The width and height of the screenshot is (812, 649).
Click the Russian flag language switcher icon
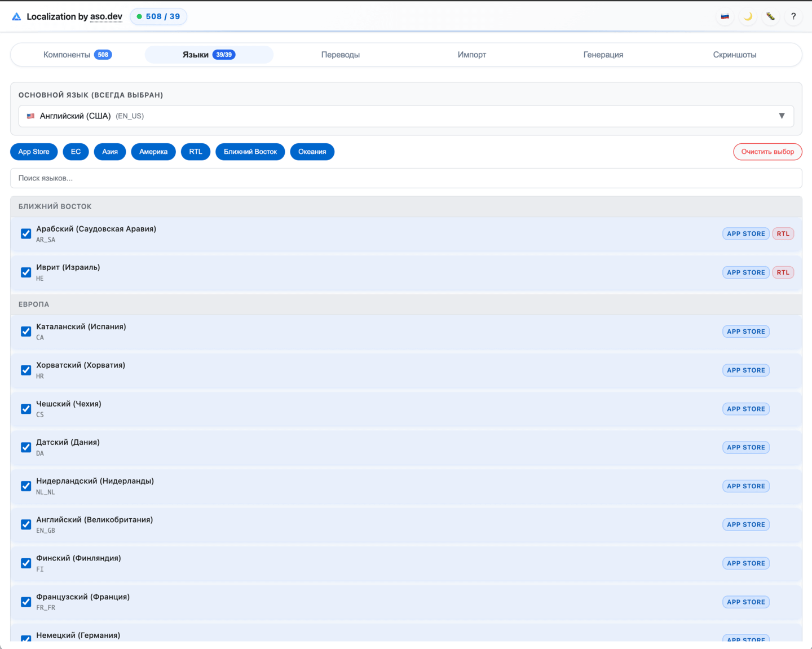[725, 16]
